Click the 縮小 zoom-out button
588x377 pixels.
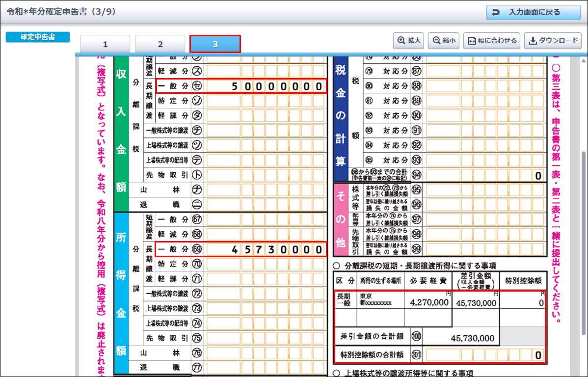coord(443,41)
